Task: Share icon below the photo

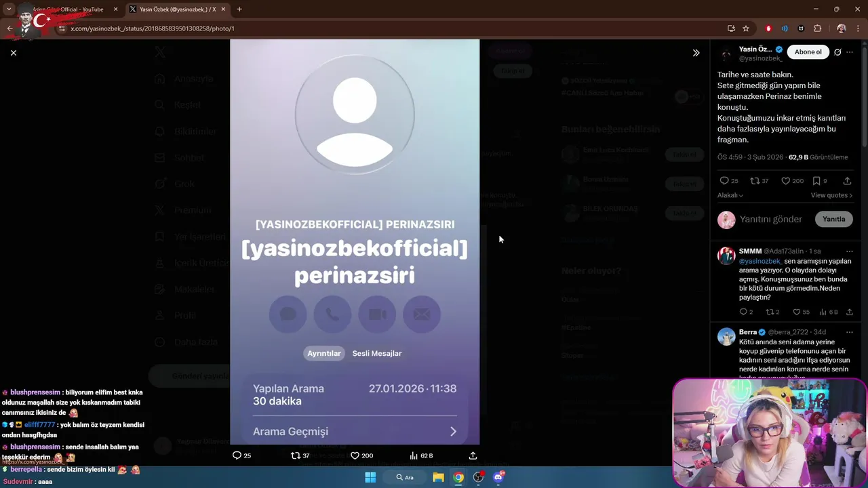Action: pos(473,455)
